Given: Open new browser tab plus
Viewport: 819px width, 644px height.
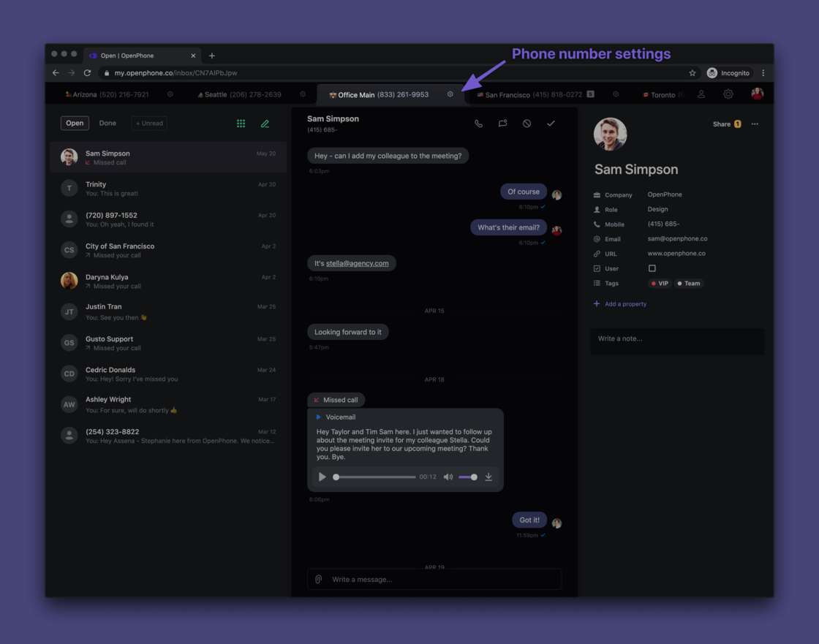Looking at the screenshot, I should [211, 56].
